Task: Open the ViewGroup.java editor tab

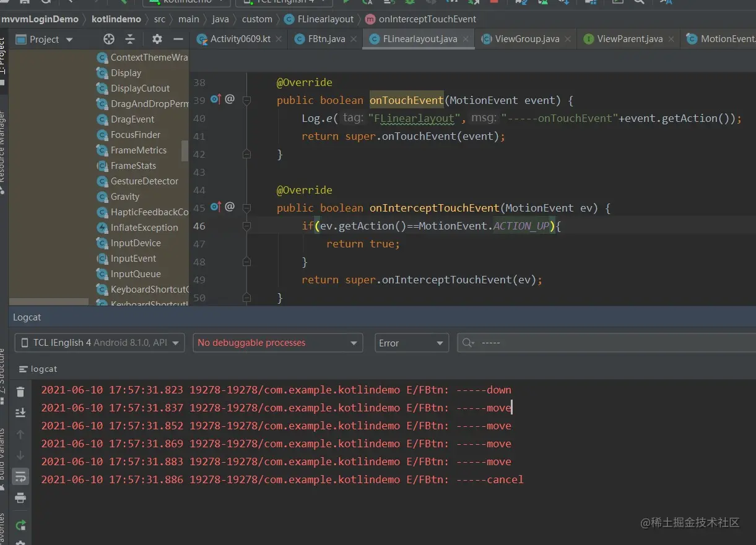Action: pyautogui.click(x=526, y=39)
